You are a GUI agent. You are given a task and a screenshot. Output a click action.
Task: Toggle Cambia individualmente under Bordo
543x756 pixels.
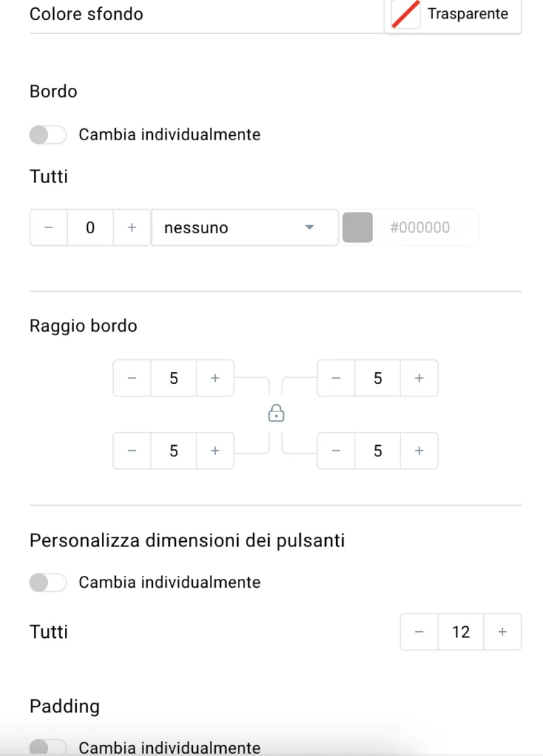[48, 134]
